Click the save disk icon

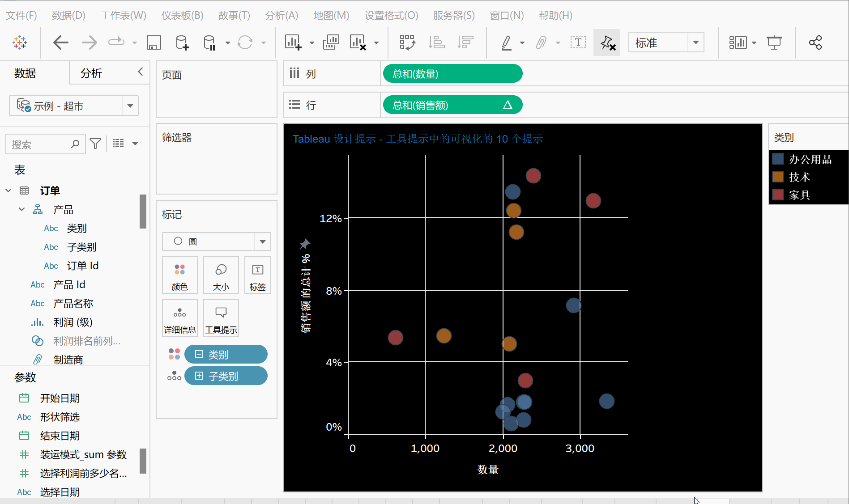154,43
